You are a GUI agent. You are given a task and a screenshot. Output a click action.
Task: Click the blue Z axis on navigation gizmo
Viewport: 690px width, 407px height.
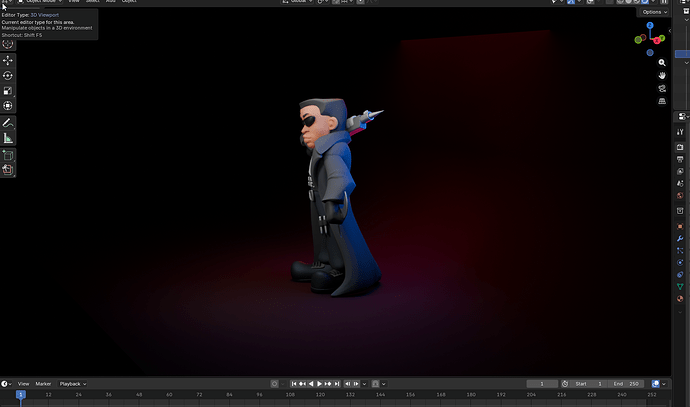(650, 26)
